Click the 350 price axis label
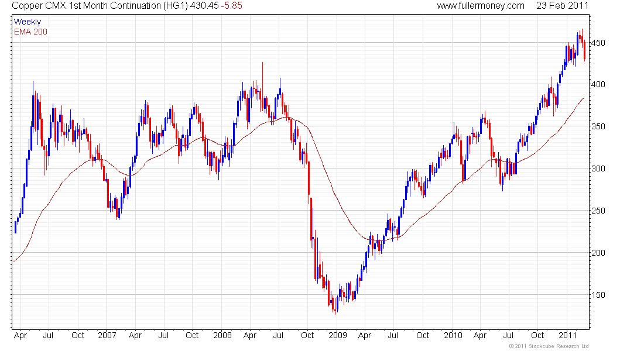 [598, 126]
